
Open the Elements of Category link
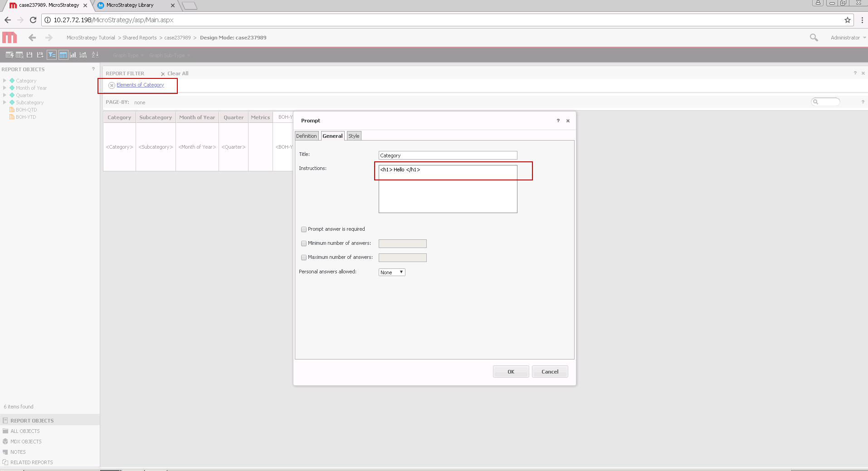[140, 85]
